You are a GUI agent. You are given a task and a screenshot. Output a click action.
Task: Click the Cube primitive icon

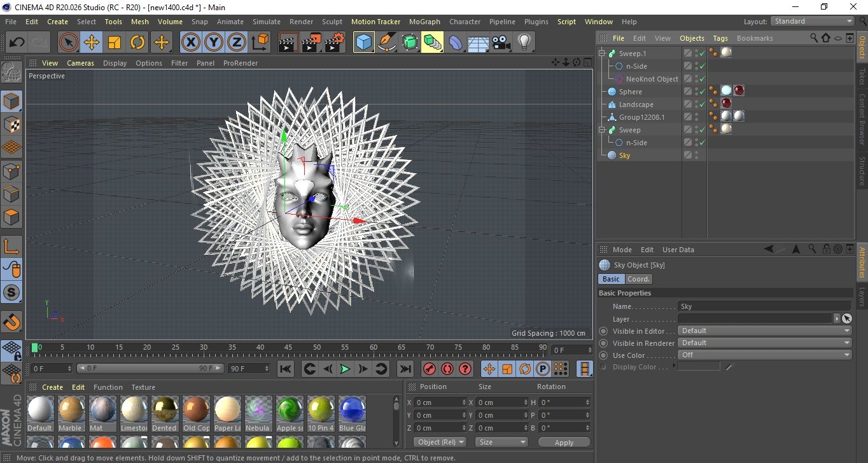pos(363,43)
